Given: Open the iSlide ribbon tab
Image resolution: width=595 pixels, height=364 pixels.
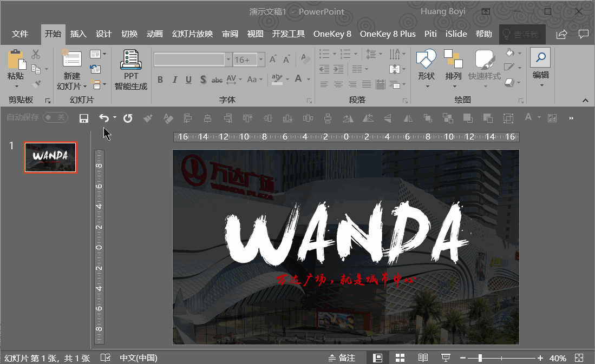Looking at the screenshot, I should tap(456, 34).
